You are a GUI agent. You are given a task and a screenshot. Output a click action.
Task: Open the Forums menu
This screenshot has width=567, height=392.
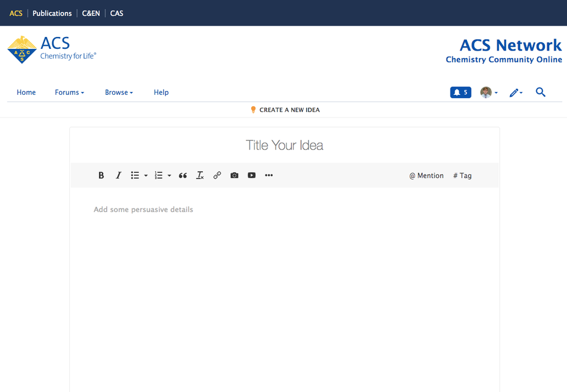pos(69,93)
